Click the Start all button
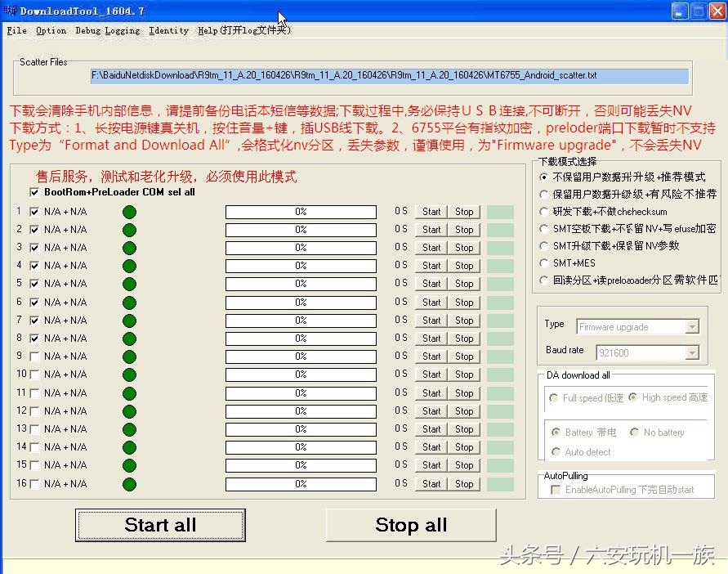The width and height of the screenshot is (728, 574). [160, 524]
